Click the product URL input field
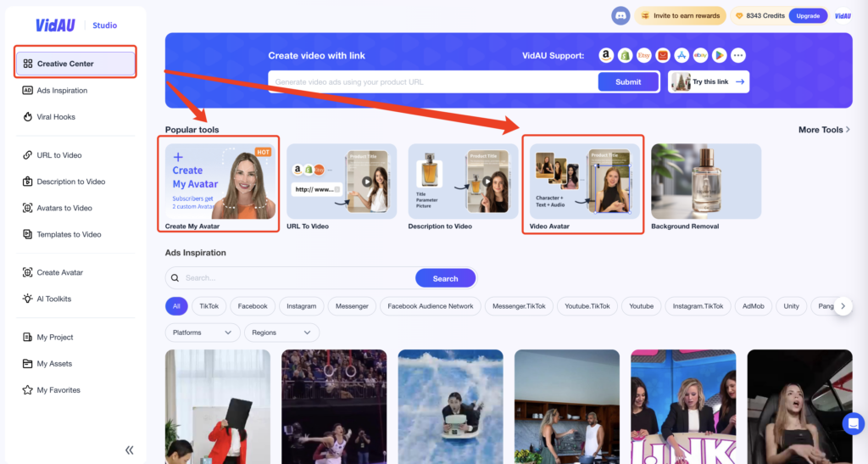Viewport: 868px width, 464px height. pos(433,82)
